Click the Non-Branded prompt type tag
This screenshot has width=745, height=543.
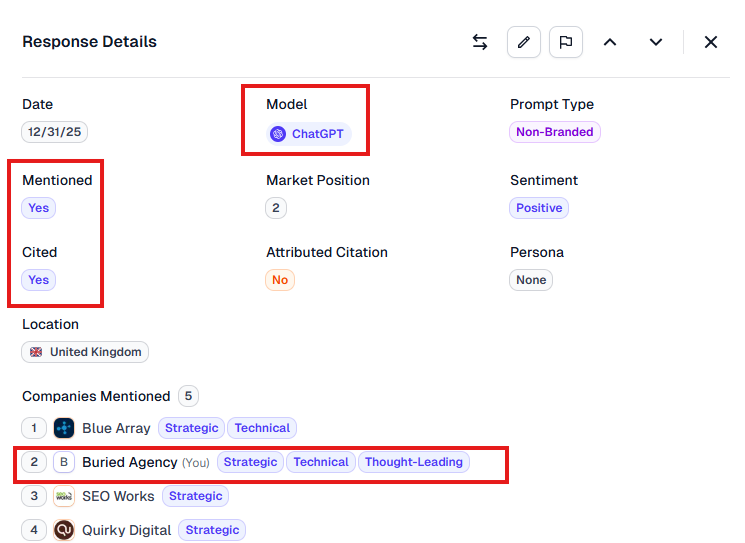554,132
